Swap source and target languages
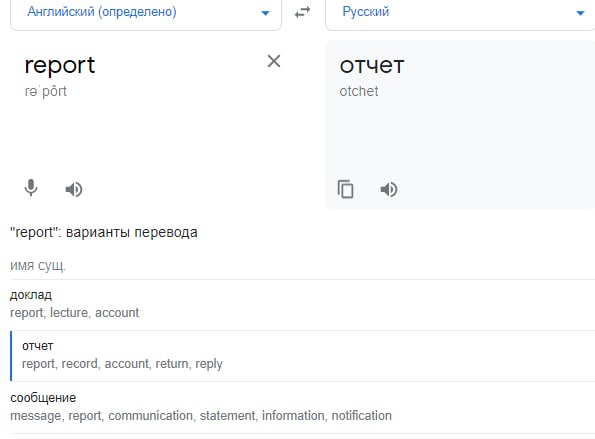Image resolution: width=595 pixels, height=439 pixels. pyautogui.click(x=302, y=13)
